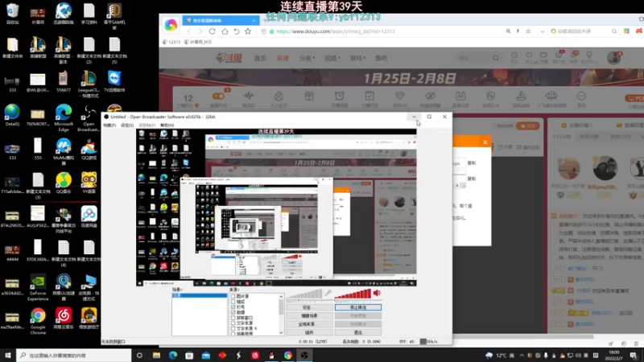644x362 pixels.
Task: Open the diamond icon in streamer toolbar
Action: point(399,96)
